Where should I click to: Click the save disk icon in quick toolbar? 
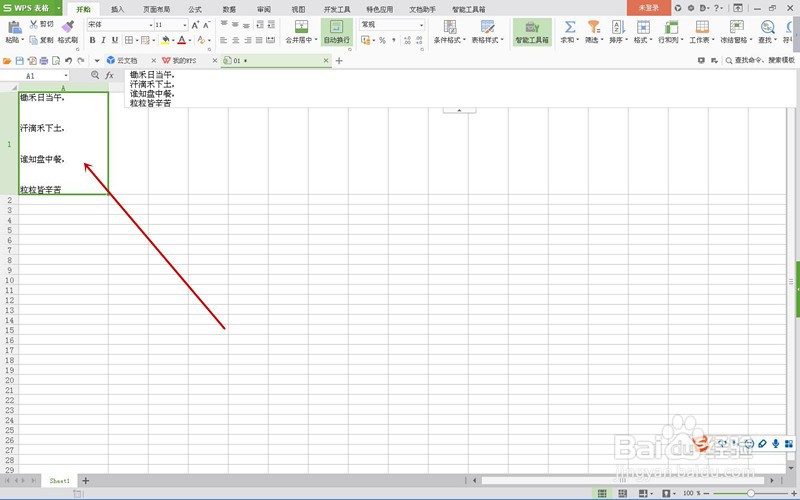point(19,61)
